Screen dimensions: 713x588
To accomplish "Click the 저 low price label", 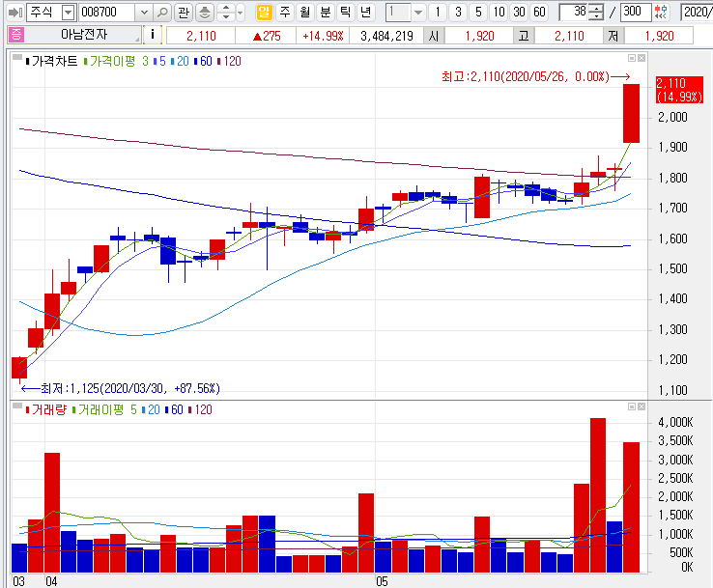I will point(613,36).
